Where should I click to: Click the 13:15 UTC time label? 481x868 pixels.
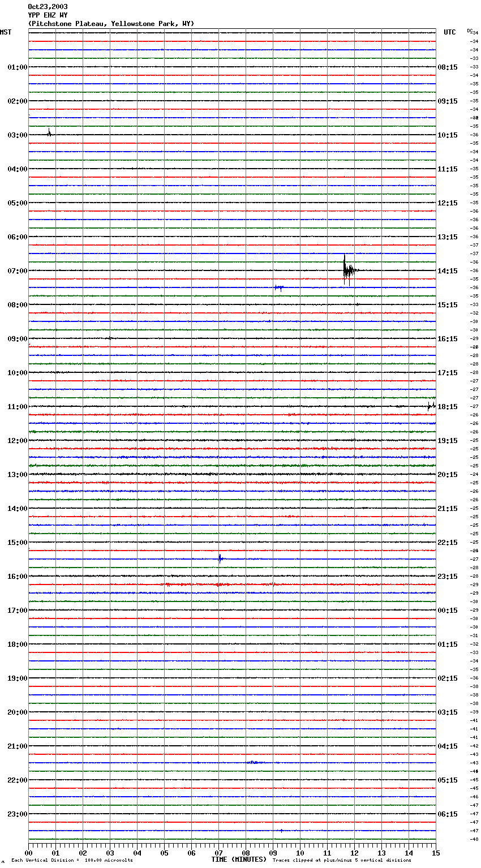(x=448, y=237)
